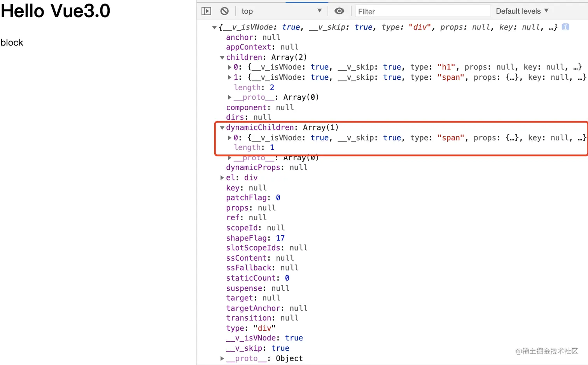Open the 'top' JavaScript context dropdown
This screenshot has height=365, width=588.
282,11
